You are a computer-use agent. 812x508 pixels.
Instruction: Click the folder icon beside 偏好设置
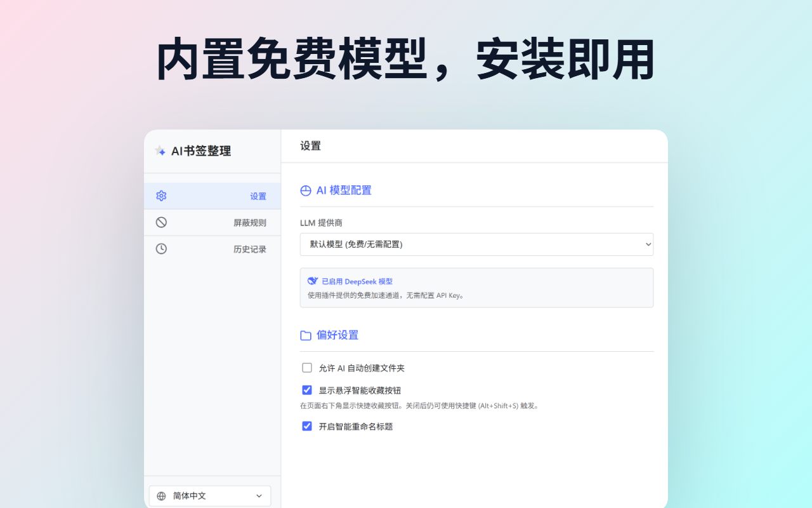[x=305, y=335]
